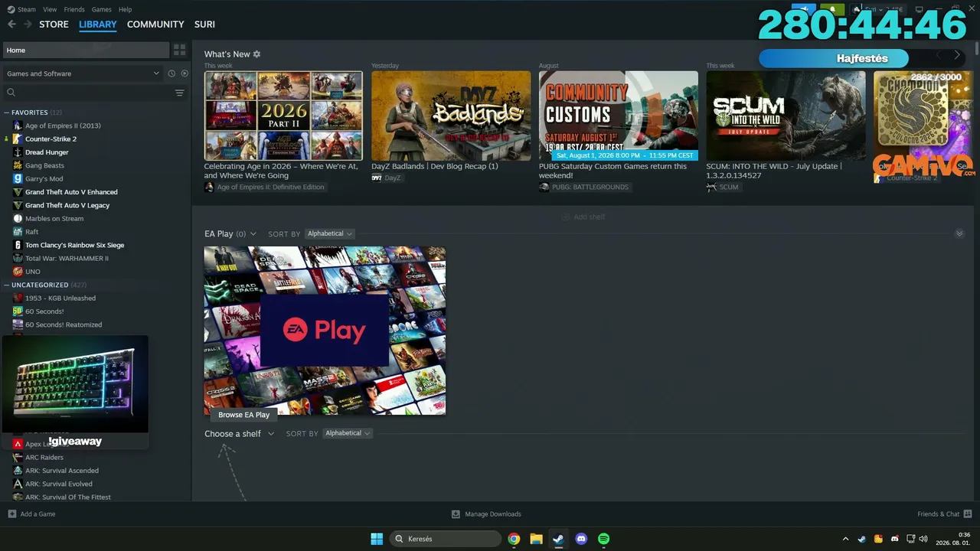The width and height of the screenshot is (980, 551).
Task: Select Marbles on Stream in the list
Action: (54, 219)
